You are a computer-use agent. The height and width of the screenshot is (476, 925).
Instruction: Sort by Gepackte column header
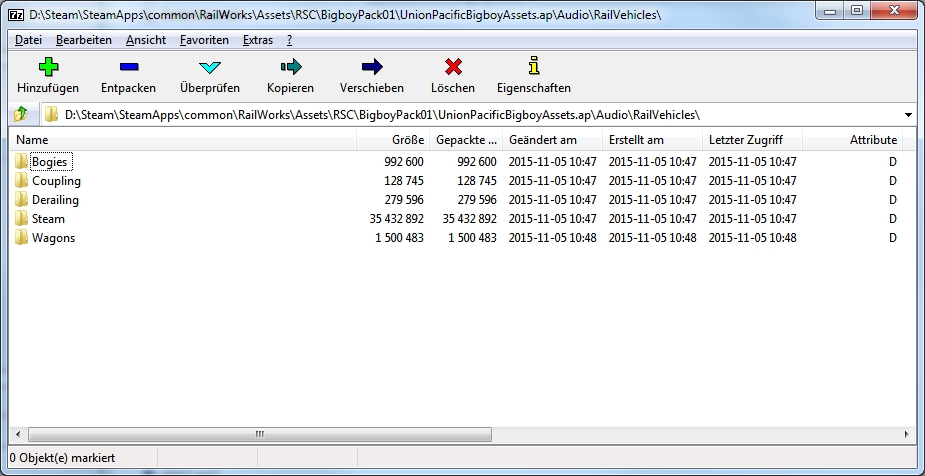tap(465, 140)
